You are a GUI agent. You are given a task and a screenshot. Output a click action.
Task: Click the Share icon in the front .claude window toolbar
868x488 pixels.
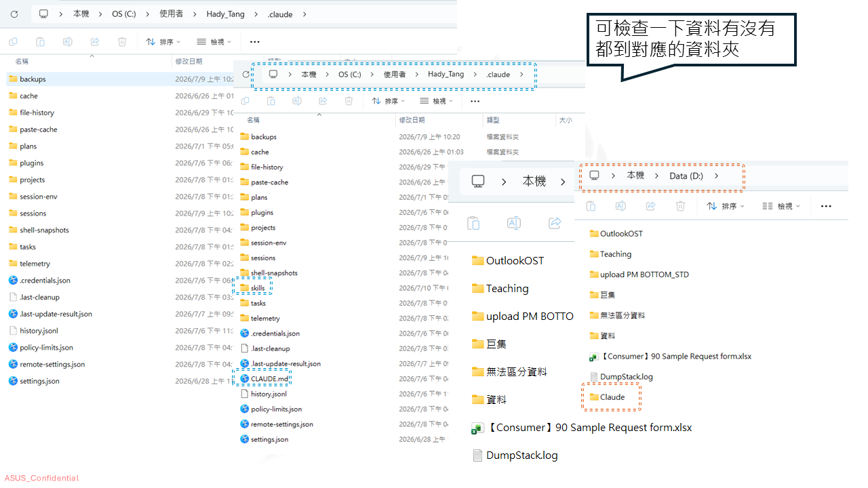[323, 101]
